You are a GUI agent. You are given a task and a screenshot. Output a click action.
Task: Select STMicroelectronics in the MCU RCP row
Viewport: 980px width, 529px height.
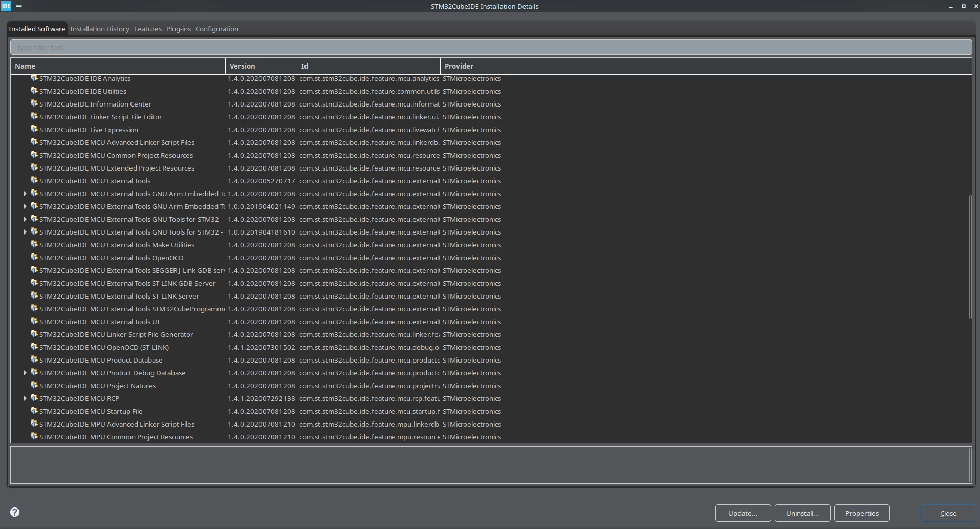(x=472, y=398)
